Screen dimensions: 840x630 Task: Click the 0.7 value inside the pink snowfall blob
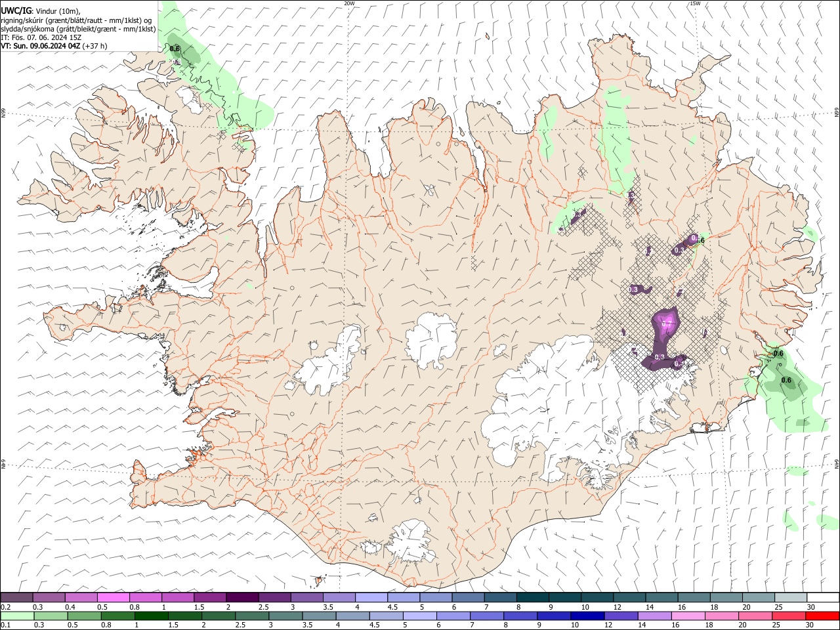pos(667,324)
